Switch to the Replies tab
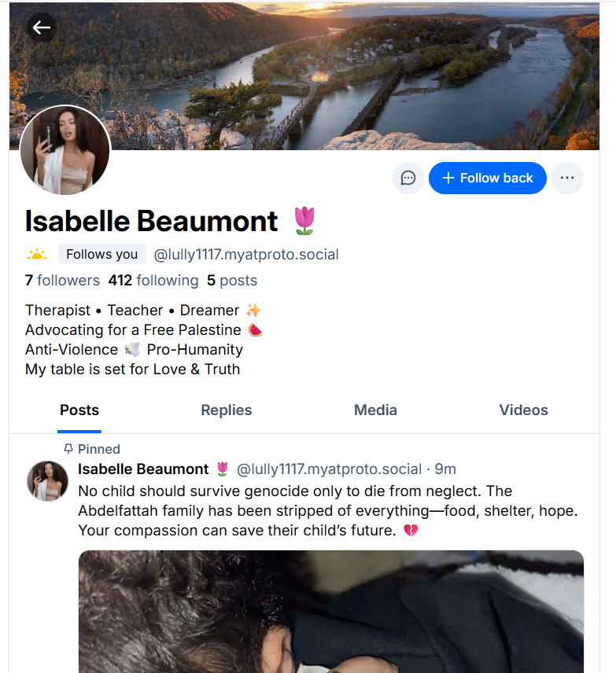616x673 pixels. click(x=227, y=410)
